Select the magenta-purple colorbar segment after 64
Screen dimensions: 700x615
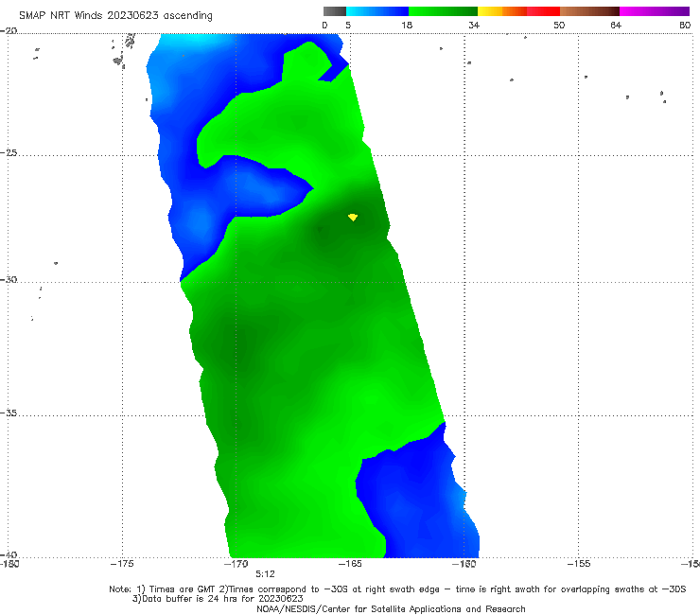(x=655, y=11)
